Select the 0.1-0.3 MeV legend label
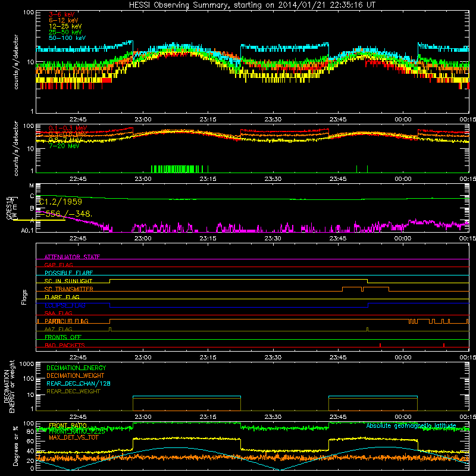The image size is (476, 476). coord(68,128)
